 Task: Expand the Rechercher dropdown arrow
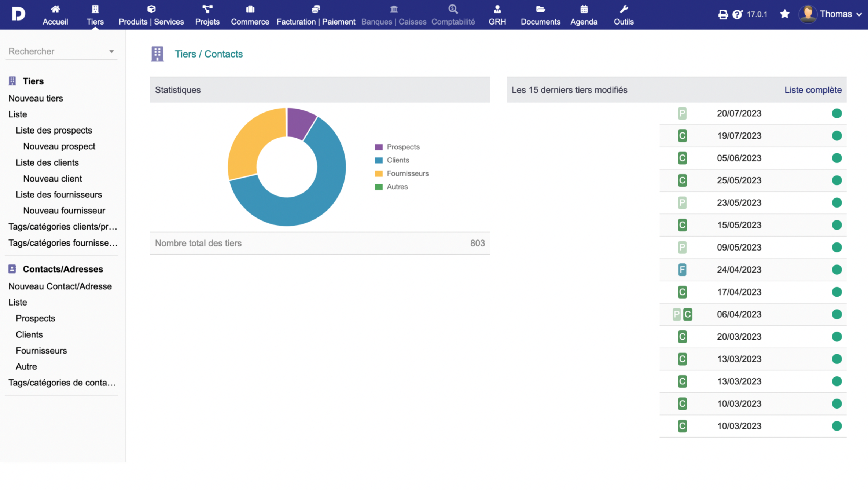(x=111, y=52)
